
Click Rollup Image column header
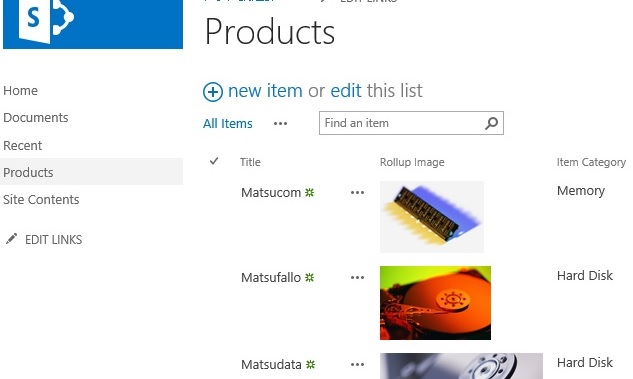412,162
